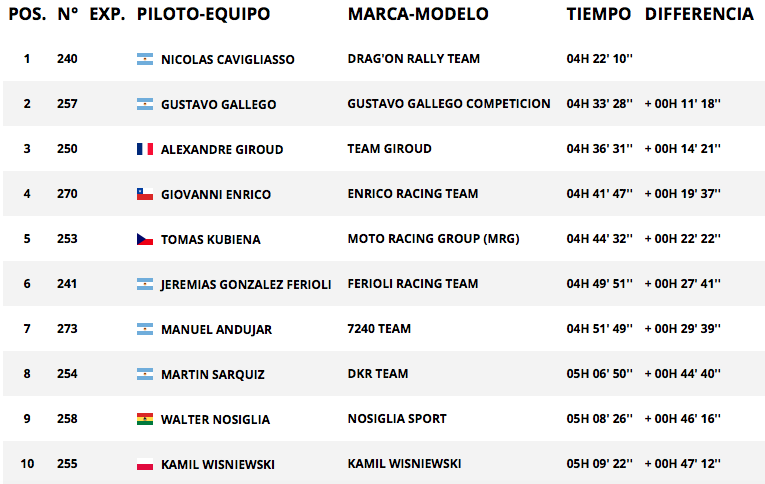Click the flag next to Manuel Andujar
Screen dimensions: 765x484
145,329
